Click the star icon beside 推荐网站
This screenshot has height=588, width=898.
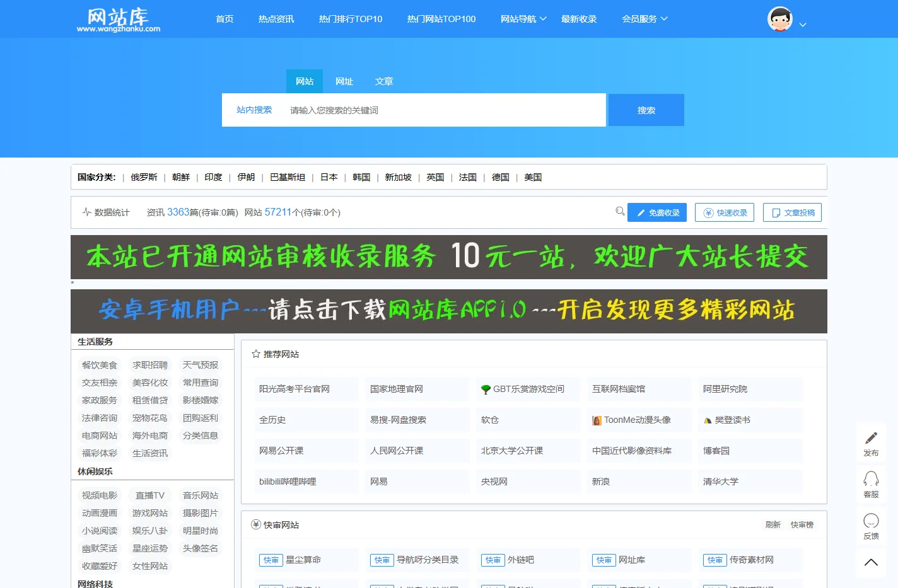click(256, 354)
